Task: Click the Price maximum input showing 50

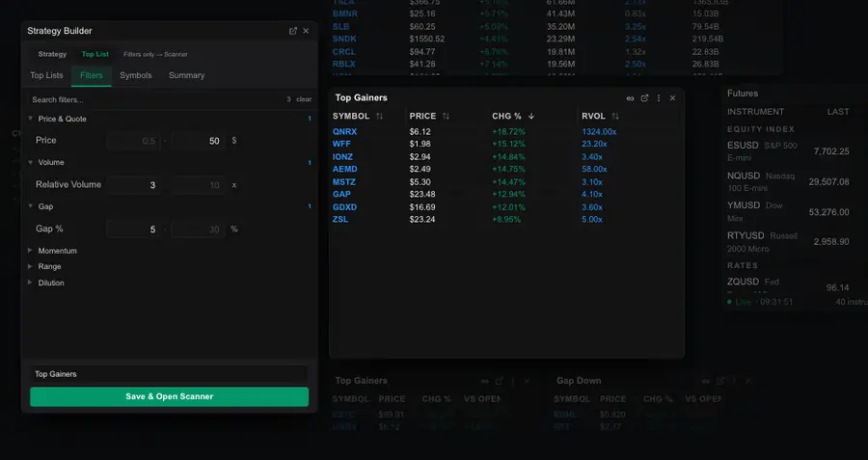Action: pos(198,141)
